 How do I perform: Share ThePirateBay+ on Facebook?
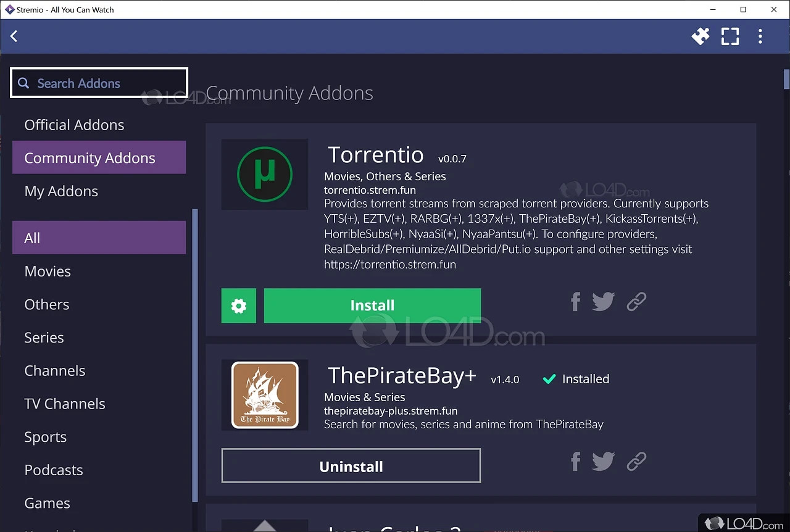(x=575, y=461)
